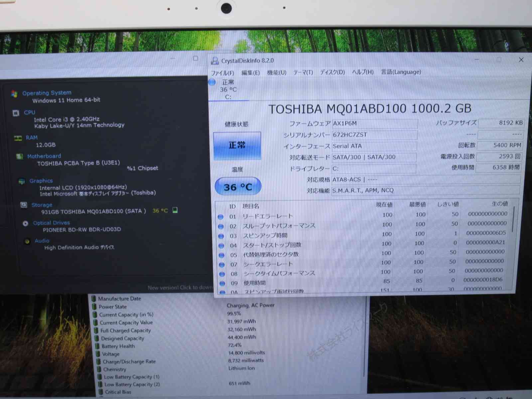Open the 機能(U) menu

coord(277,72)
